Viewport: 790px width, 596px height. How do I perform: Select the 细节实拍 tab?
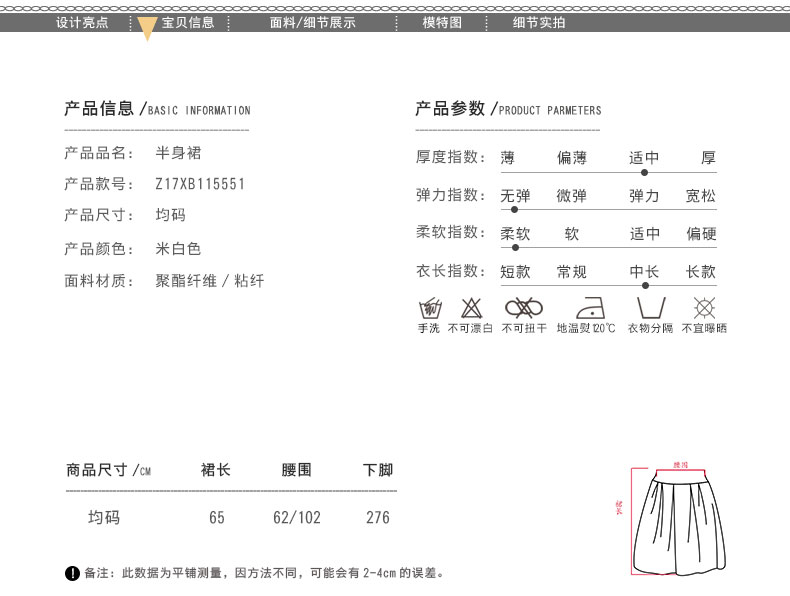click(x=539, y=23)
